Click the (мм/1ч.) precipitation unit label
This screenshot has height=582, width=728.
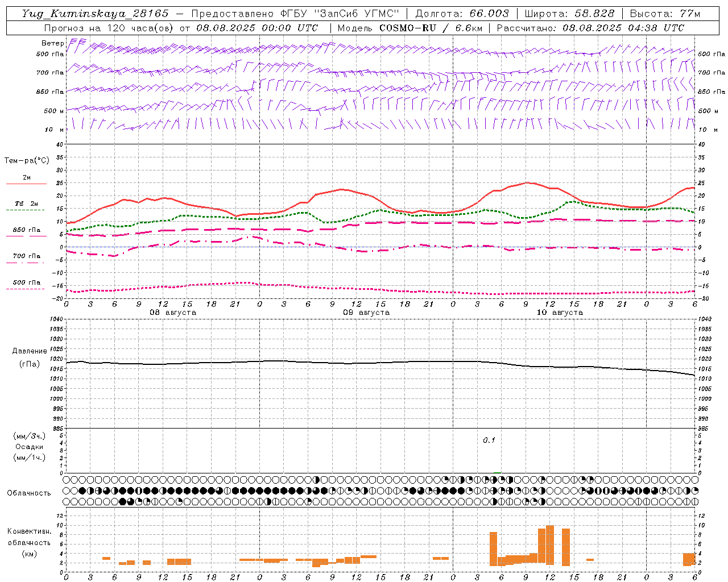(30, 458)
